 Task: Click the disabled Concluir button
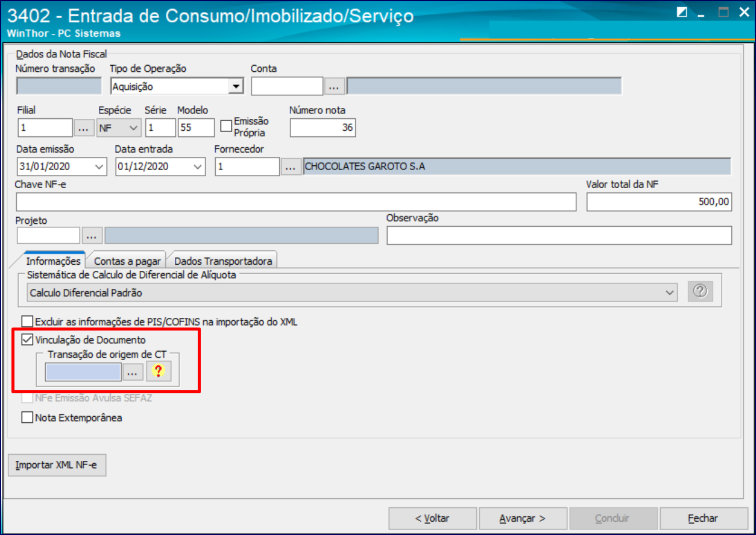click(x=613, y=518)
